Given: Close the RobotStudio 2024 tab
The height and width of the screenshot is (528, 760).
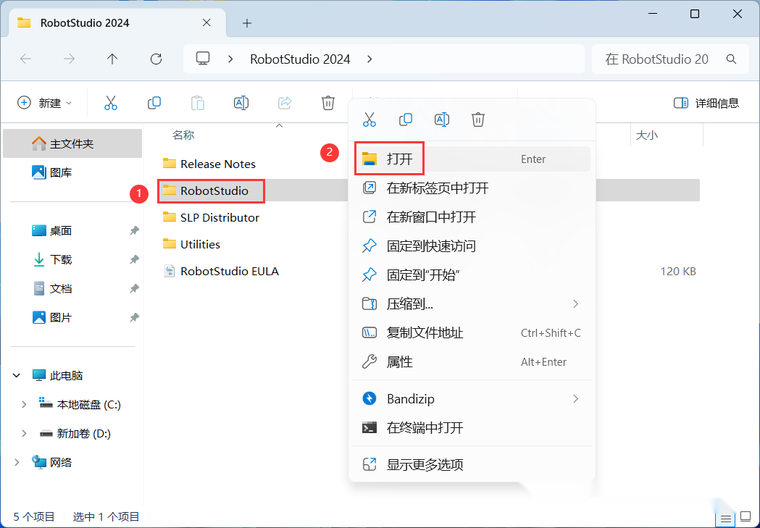Looking at the screenshot, I should pos(206,23).
